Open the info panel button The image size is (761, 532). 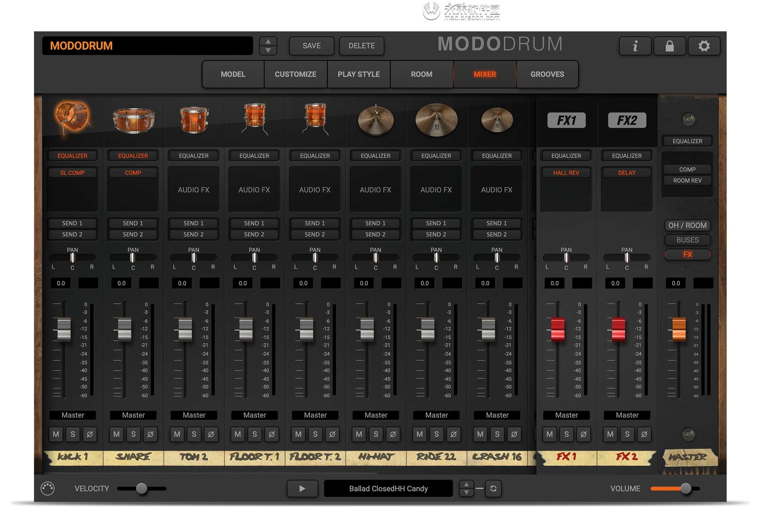click(635, 46)
